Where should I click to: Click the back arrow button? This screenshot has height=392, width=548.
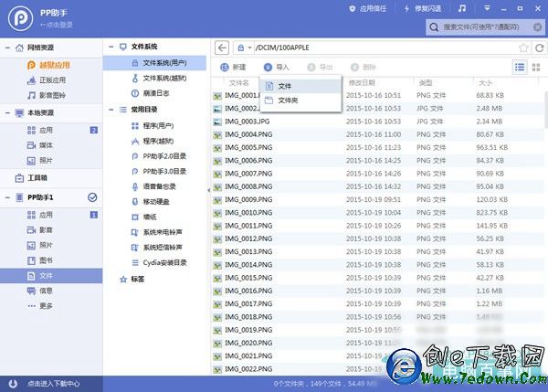pos(222,48)
